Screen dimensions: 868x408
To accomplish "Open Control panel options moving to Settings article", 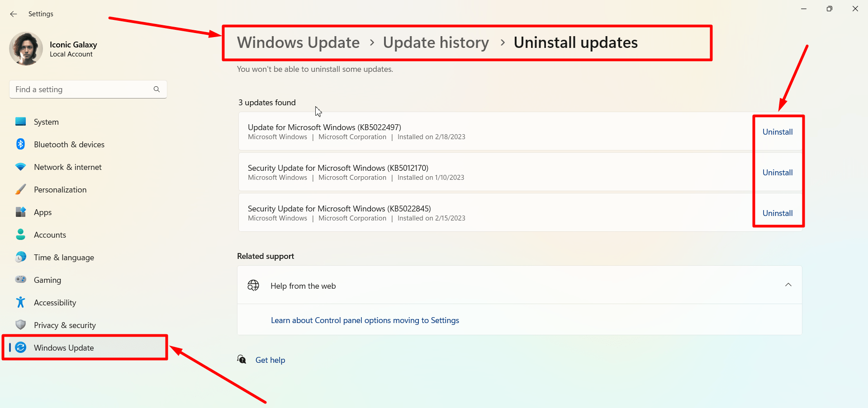I will 365,320.
